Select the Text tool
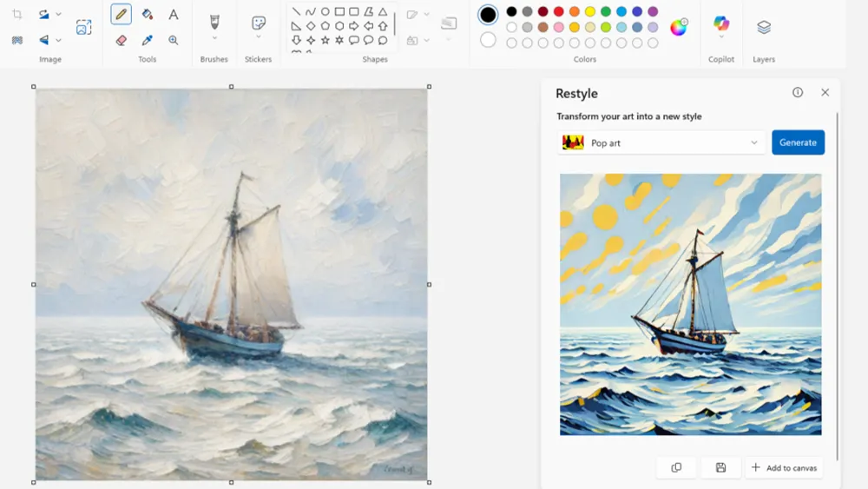 [x=174, y=15]
